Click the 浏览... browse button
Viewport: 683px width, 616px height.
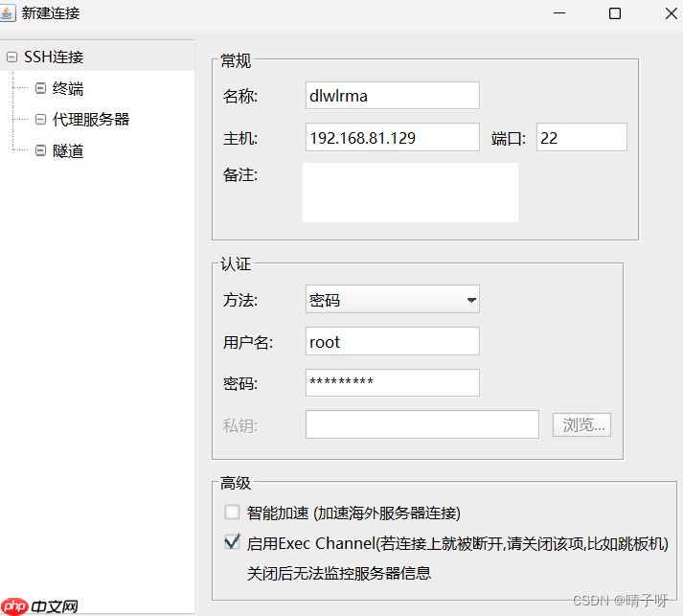coord(582,424)
